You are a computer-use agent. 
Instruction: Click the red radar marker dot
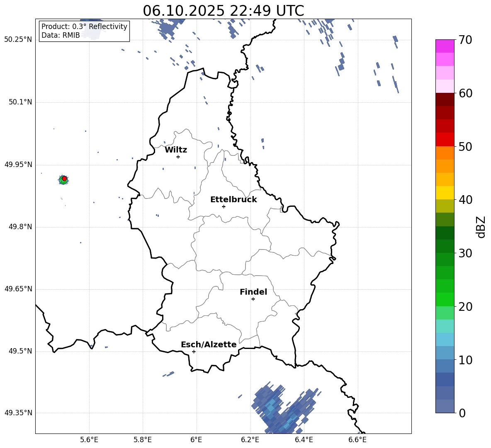[x=64, y=178]
